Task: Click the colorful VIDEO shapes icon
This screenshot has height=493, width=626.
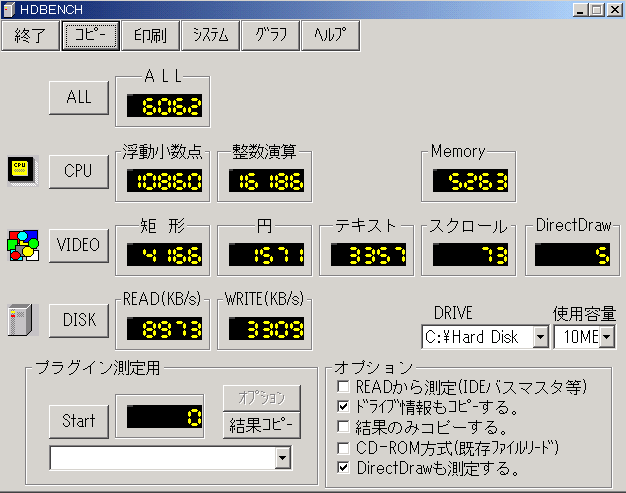Action: (23, 245)
